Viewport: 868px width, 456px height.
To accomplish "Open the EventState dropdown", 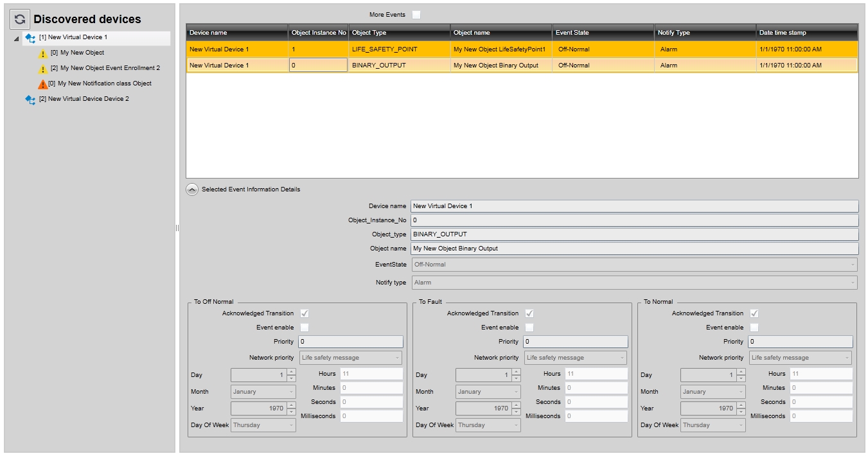I will [634, 265].
